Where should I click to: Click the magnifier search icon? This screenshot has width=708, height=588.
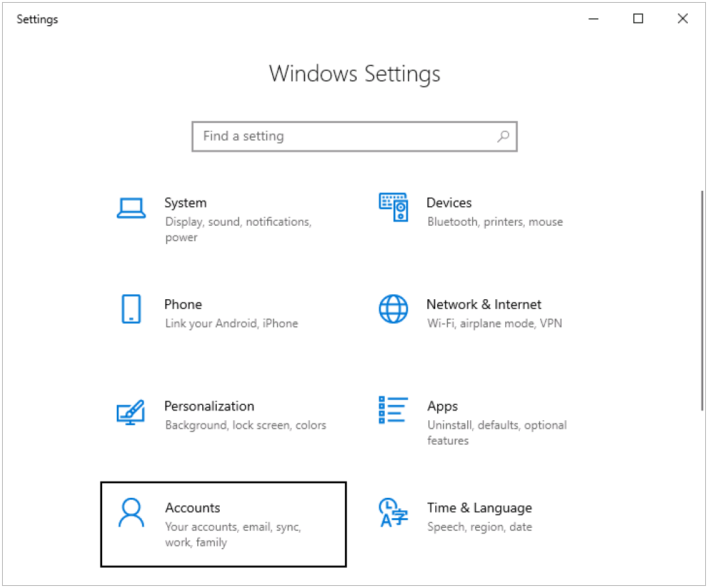[503, 136]
